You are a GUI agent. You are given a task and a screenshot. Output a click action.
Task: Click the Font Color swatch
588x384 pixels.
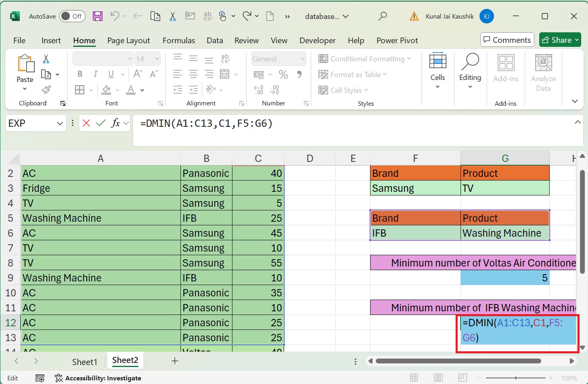coord(130,90)
